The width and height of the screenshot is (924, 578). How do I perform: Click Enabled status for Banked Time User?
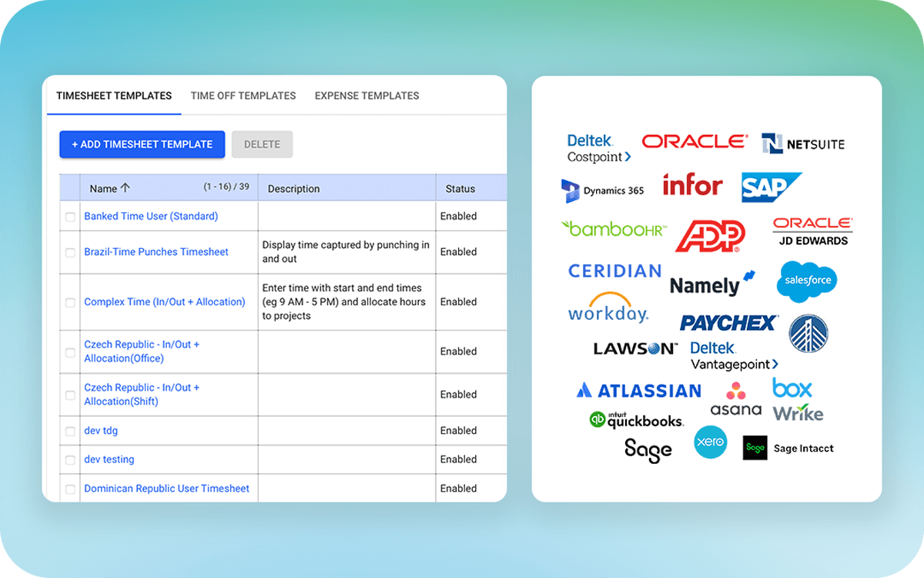[x=459, y=217]
